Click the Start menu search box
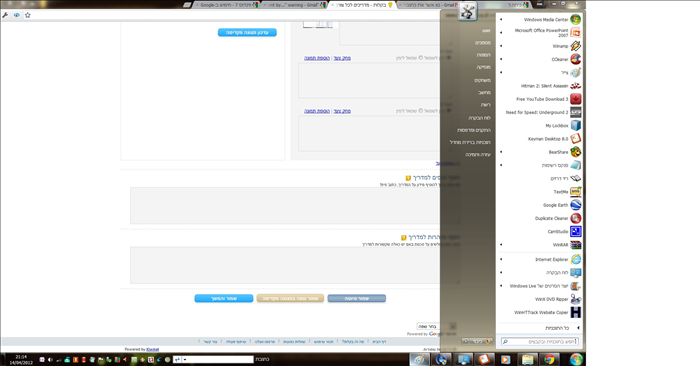Viewport: 700px width, 366px height. pyautogui.click(x=540, y=341)
